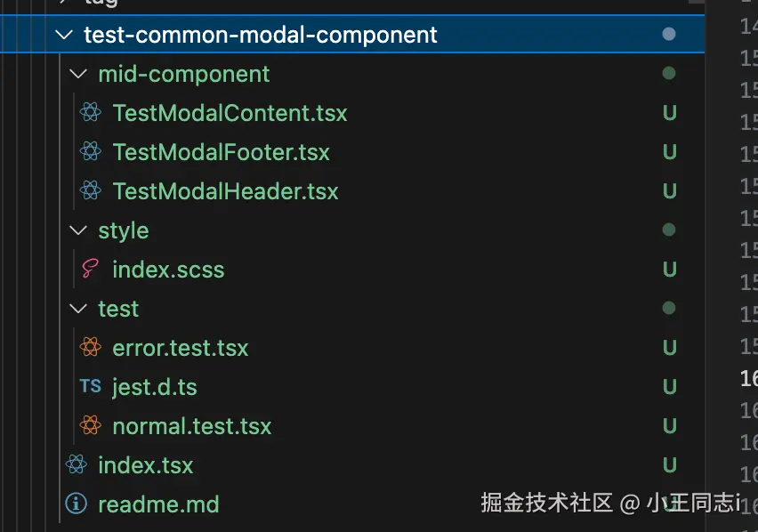Click orange test icon beside error.test.tsx
Screen dimensions: 758x532
click(90, 348)
